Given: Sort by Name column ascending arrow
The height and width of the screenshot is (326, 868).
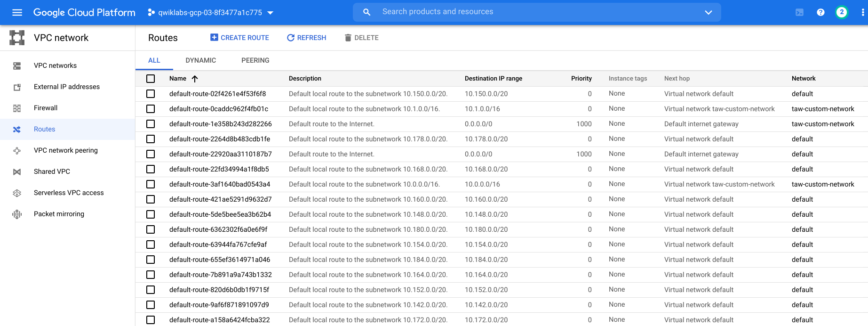Looking at the screenshot, I should click(195, 79).
